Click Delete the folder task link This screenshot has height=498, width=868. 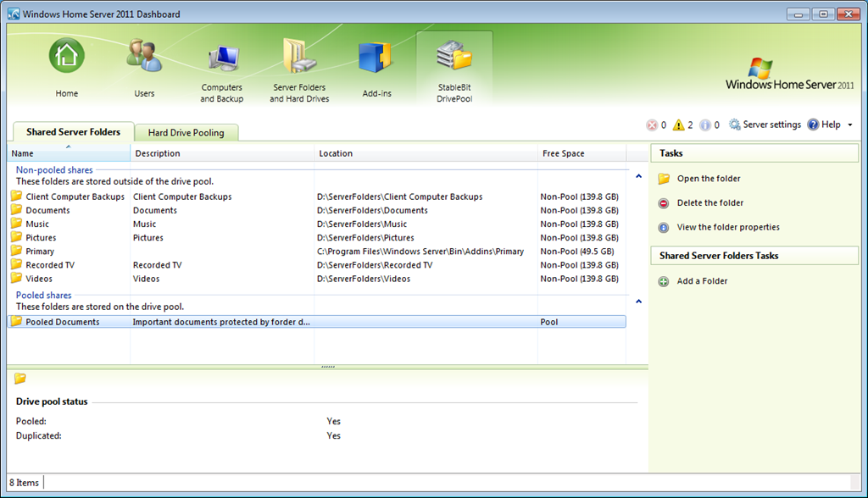(x=710, y=203)
